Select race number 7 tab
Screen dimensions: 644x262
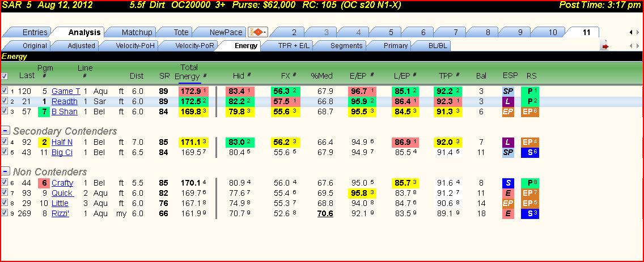coord(456,32)
